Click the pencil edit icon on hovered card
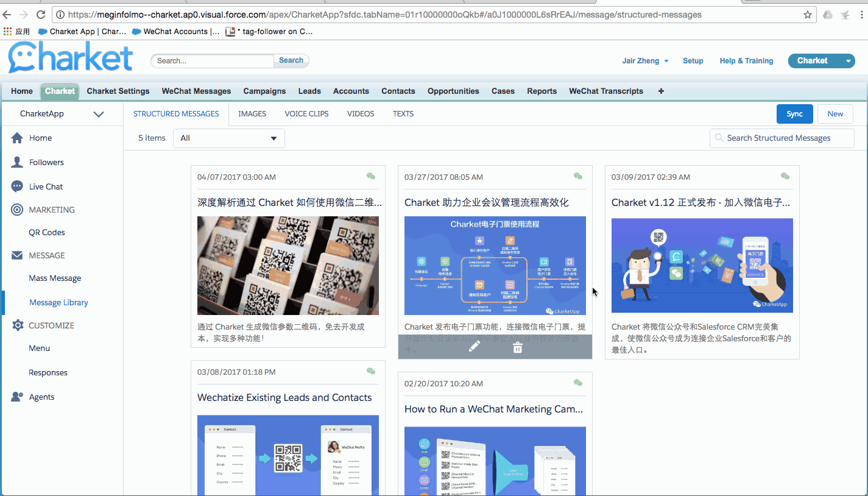This screenshot has height=496, width=868. pos(475,347)
